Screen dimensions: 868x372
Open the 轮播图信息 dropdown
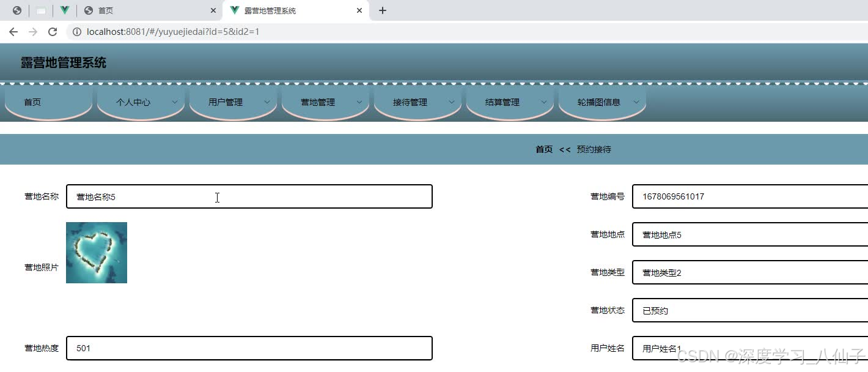coord(601,102)
